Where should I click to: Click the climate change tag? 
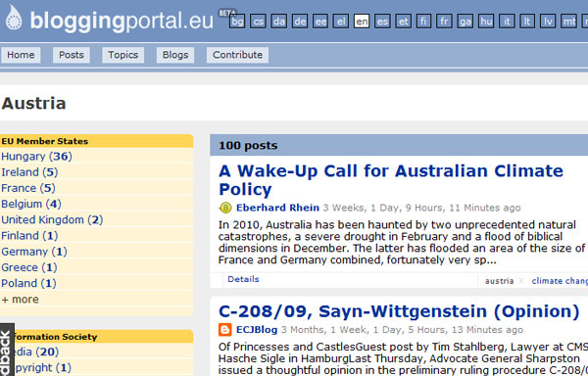point(560,281)
